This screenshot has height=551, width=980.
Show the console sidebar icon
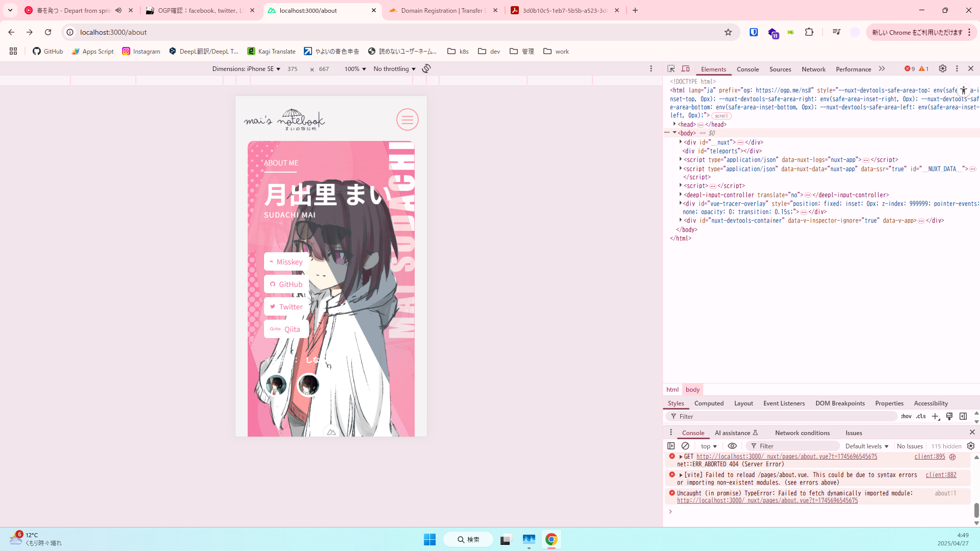click(671, 446)
